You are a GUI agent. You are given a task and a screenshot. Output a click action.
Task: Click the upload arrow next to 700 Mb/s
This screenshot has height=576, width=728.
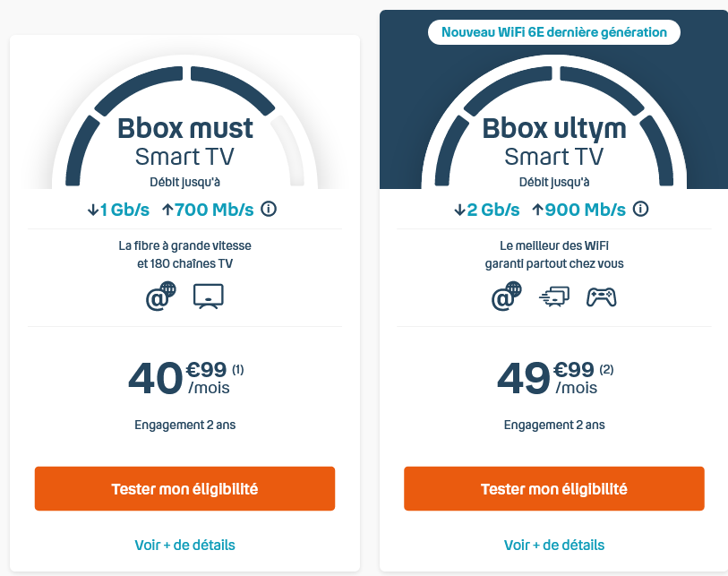[x=167, y=210]
